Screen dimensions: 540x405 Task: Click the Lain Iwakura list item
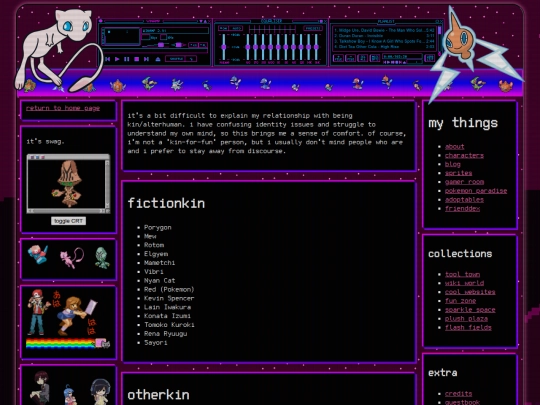[167, 307]
